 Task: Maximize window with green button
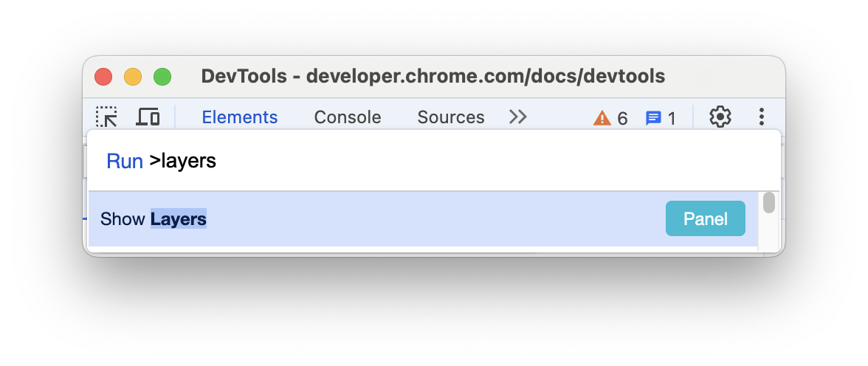click(162, 77)
